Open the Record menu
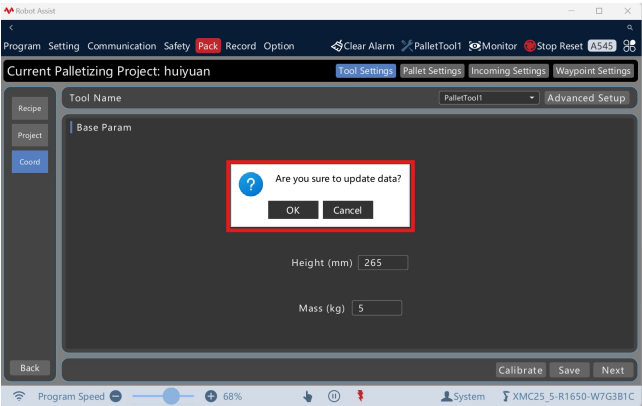Screen dimensions: 642x406 click(241, 46)
